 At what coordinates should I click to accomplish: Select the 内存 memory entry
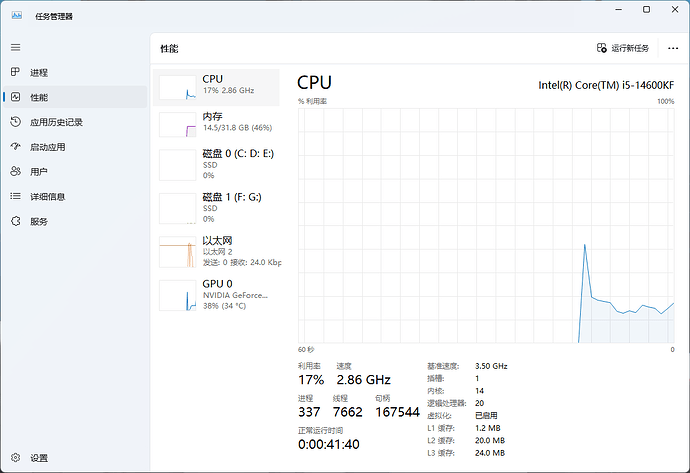[216, 124]
